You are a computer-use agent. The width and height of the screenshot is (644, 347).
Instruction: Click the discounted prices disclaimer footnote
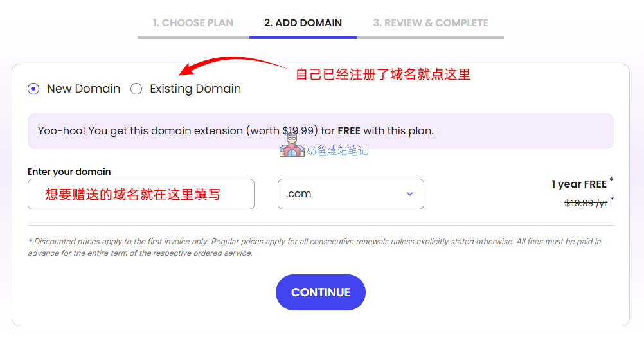click(x=315, y=247)
